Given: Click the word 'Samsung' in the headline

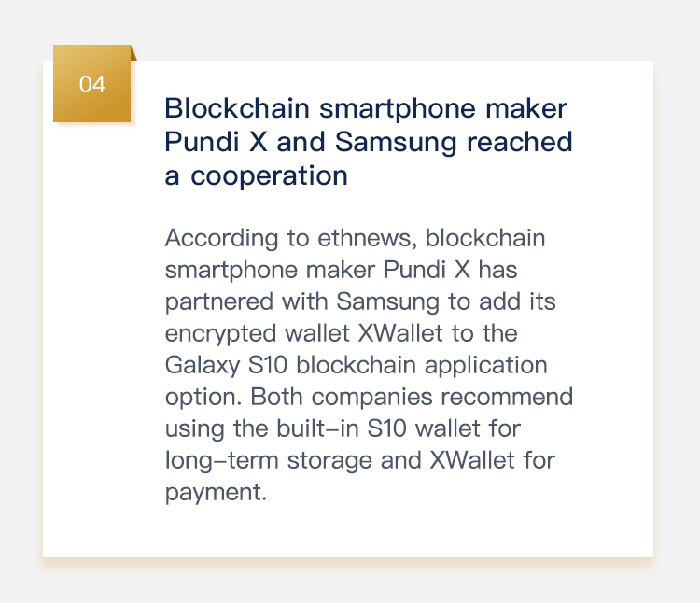Looking at the screenshot, I should [x=396, y=142].
